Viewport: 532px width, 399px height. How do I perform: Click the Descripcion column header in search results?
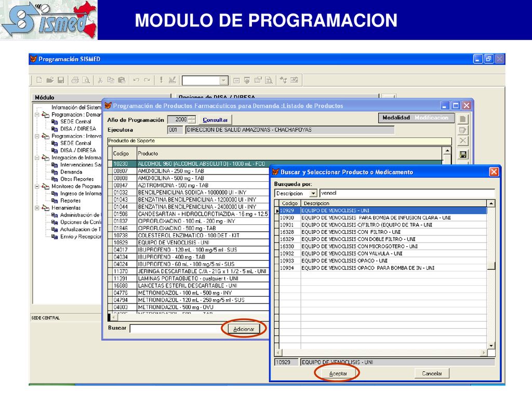point(394,204)
